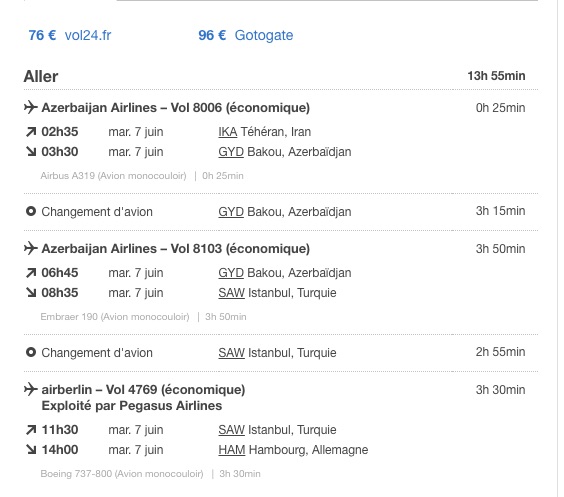Click departure arrow icon at 02h35

tap(31, 132)
